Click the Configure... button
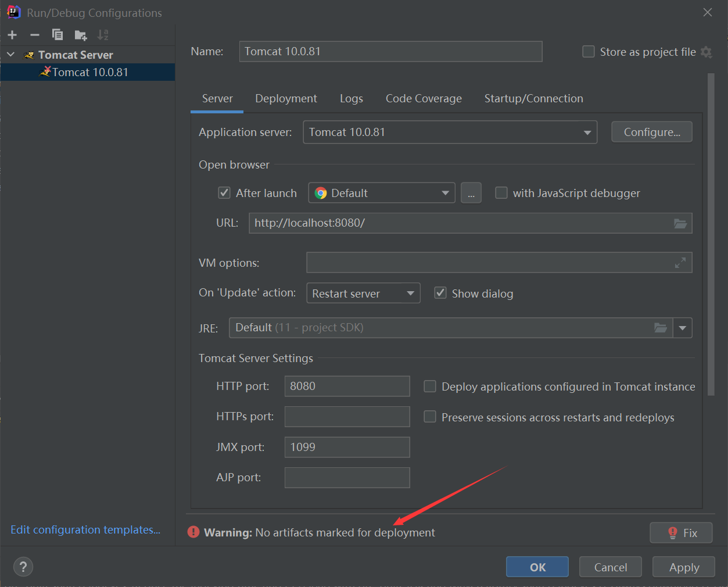728x587 pixels. coord(652,132)
